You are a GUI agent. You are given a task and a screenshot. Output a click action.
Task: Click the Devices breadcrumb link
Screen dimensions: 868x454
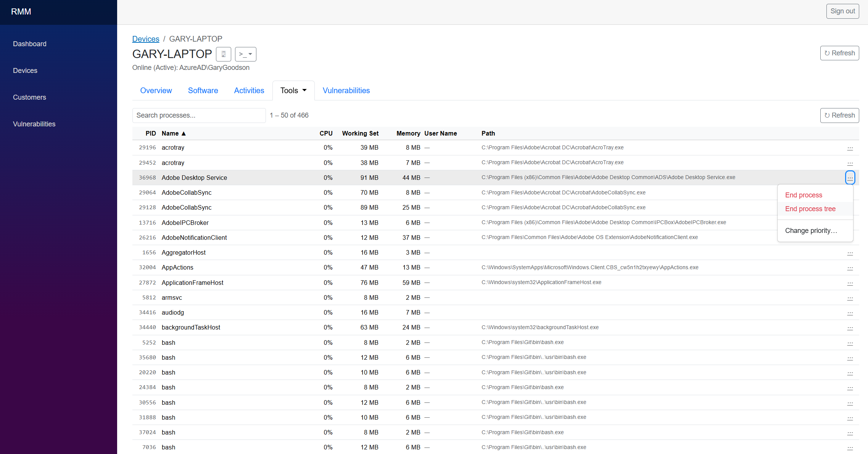coord(146,39)
